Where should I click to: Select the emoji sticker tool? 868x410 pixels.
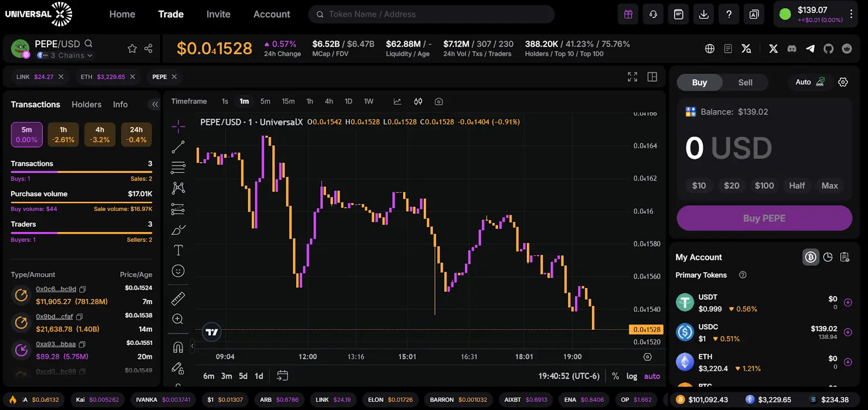[x=178, y=271]
